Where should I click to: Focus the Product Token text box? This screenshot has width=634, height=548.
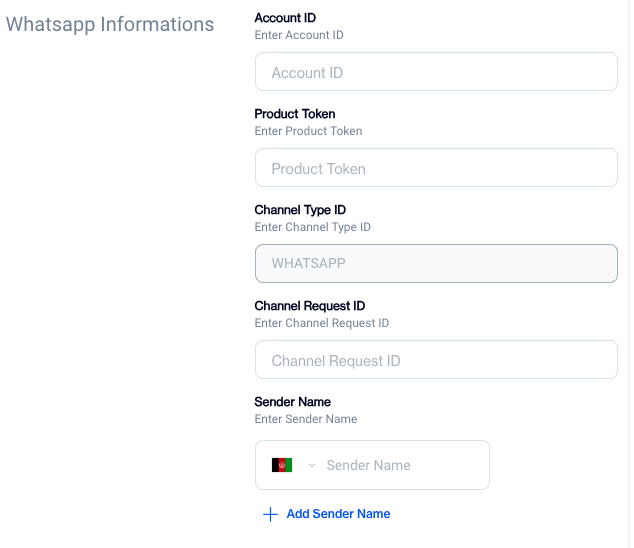[x=436, y=167]
